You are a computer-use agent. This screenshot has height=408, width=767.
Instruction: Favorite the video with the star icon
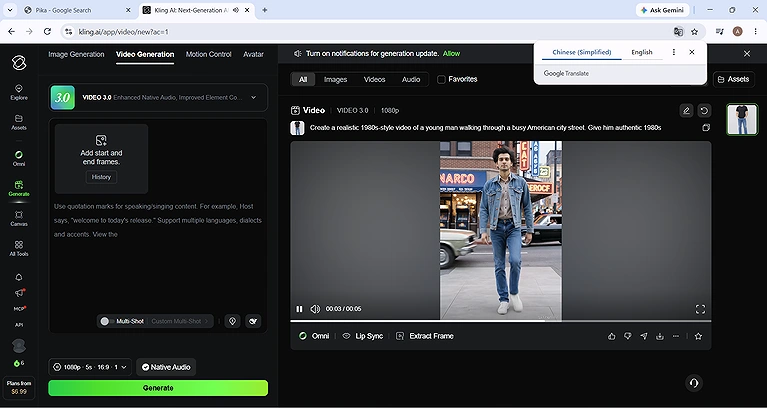click(x=699, y=336)
